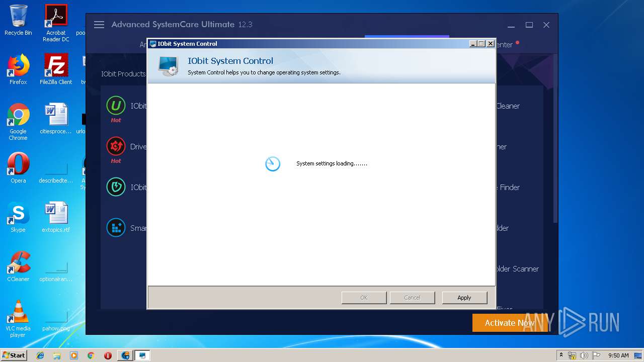
Task: Click the Windows Start button
Action: point(14,355)
